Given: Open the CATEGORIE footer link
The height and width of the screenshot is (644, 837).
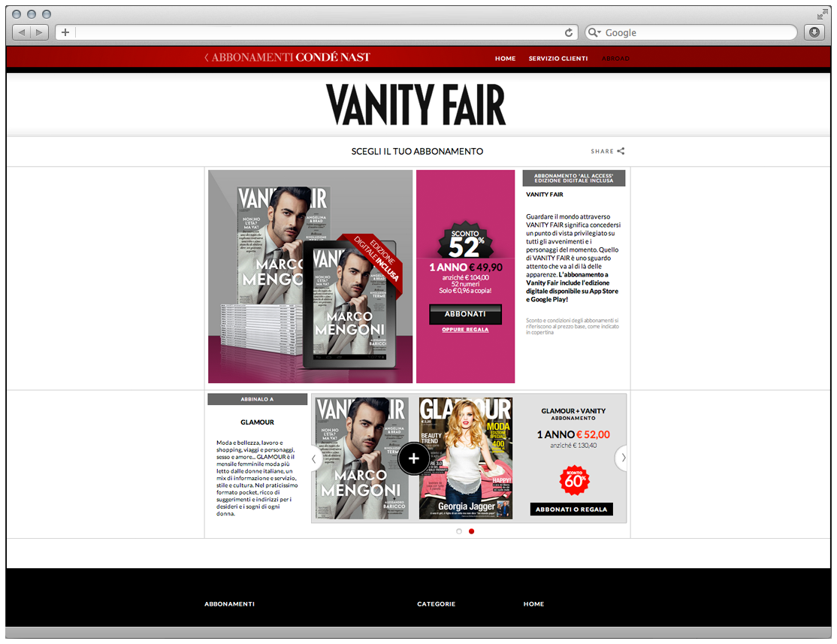Looking at the screenshot, I should (436, 604).
